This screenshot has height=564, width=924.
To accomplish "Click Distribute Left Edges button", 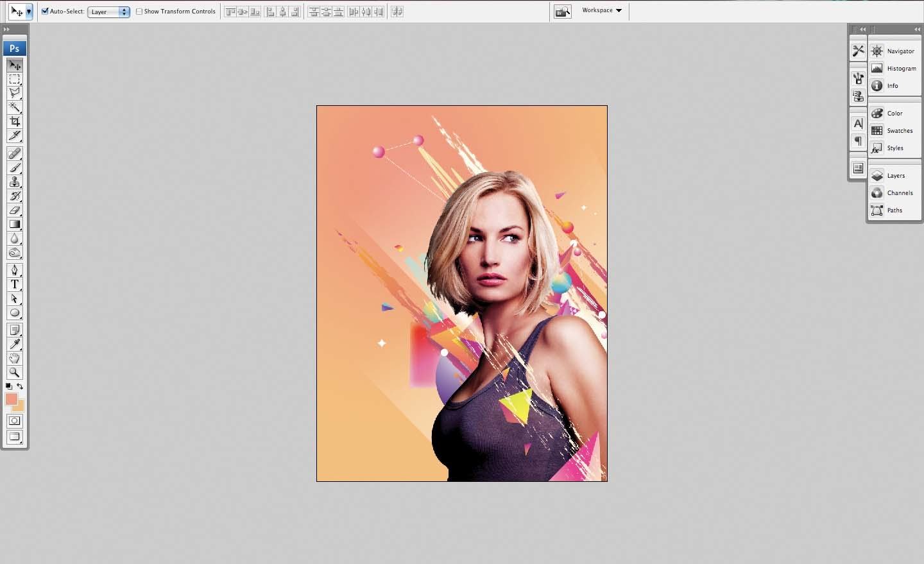I will (x=354, y=12).
